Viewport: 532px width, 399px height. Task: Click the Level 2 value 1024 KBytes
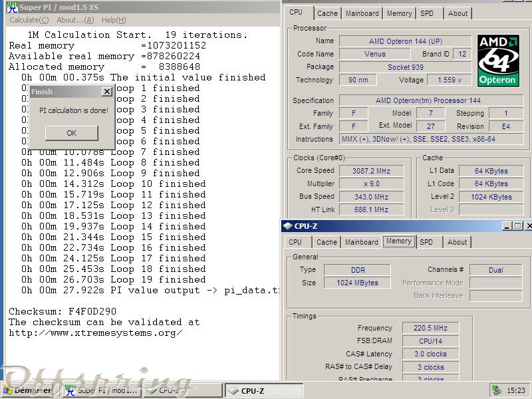[x=491, y=197]
